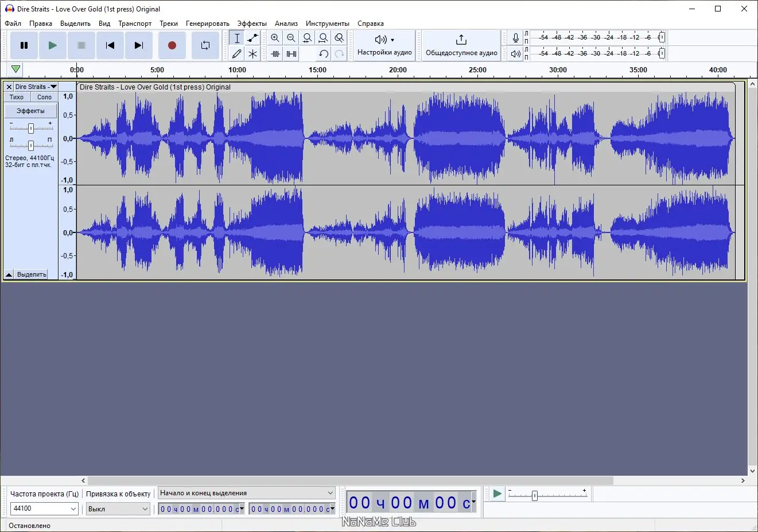Close the Dire Straits track with X
This screenshot has width=758, height=532.
click(9, 87)
